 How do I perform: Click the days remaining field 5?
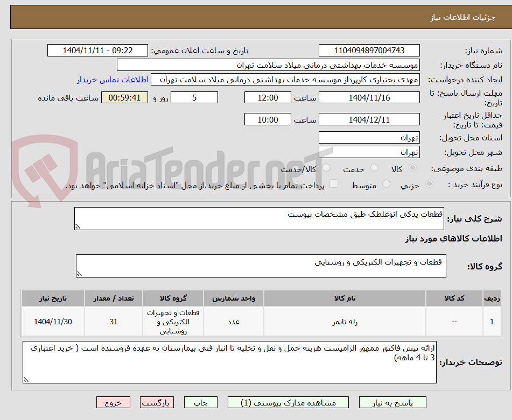tap(194, 97)
